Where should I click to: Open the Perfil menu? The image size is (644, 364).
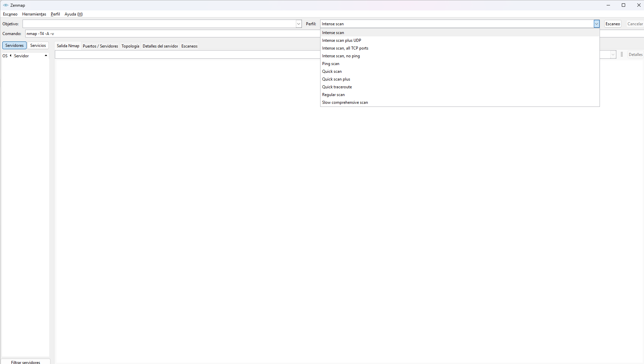tap(55, 14)
